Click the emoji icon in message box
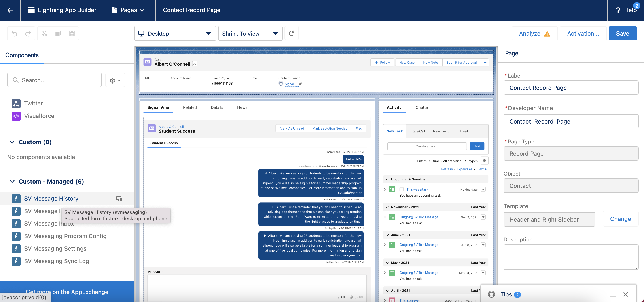This screenshot has height=302, width=644. [351, 297]
